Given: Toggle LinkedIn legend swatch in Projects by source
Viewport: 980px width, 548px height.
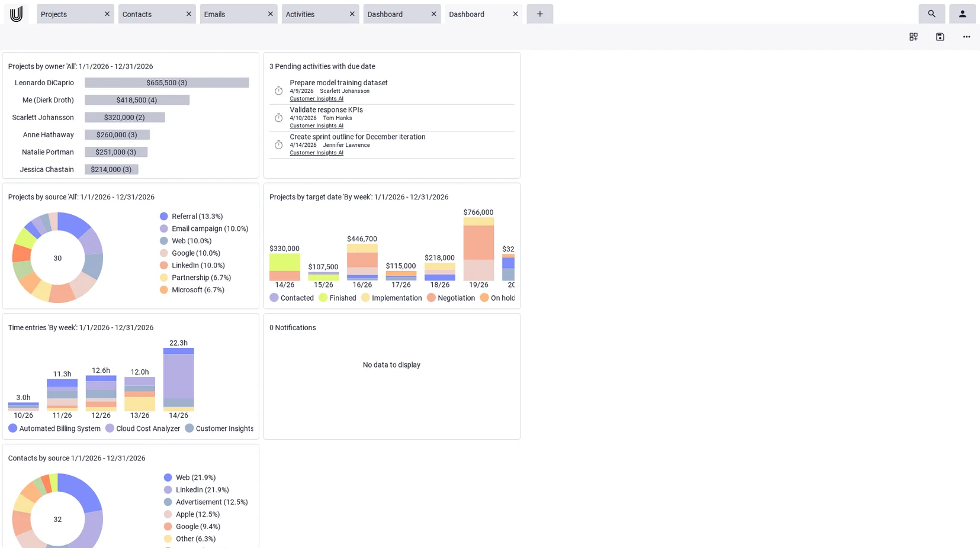Looking at the screenshot, I should [x=164, y=266].
